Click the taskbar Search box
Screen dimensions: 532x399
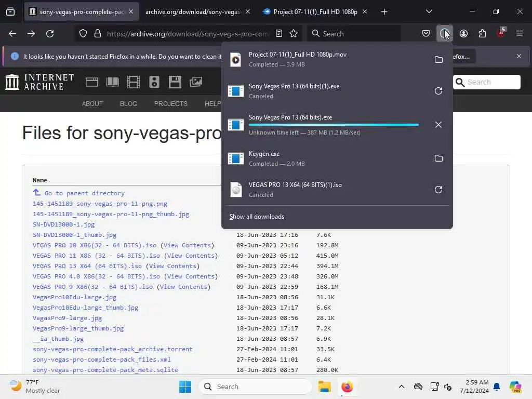[255, 387]
